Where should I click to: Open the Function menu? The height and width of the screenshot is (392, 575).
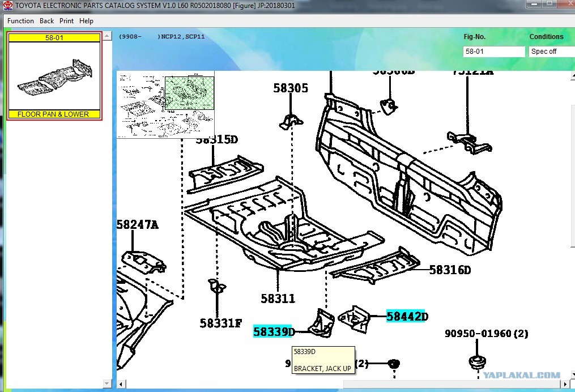pyautogui.click(x=20, y=21)
